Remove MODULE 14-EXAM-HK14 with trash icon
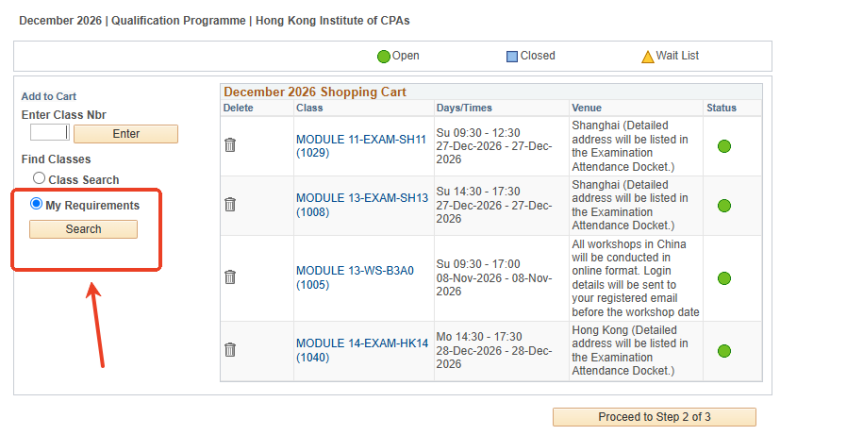 (x=230, y=350)
